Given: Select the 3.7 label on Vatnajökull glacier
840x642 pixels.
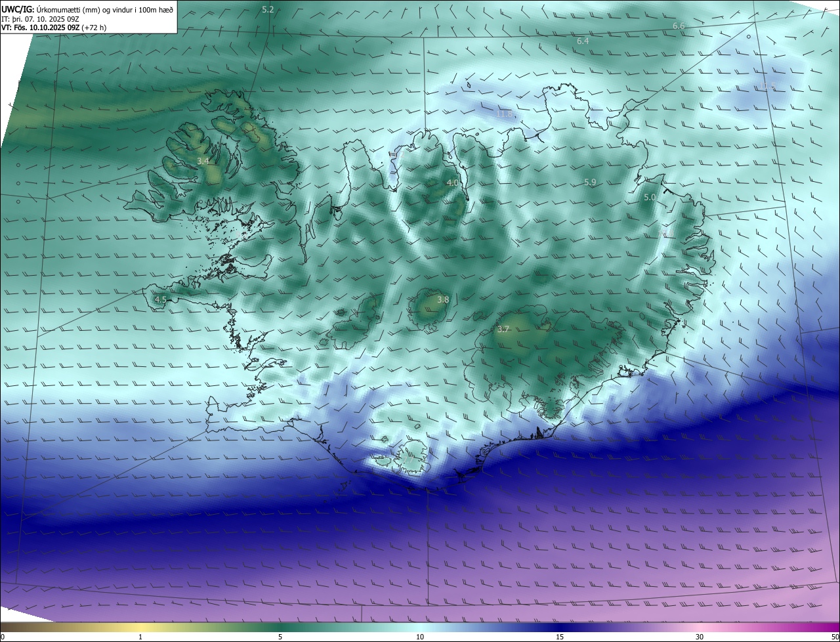Looking at the screenshot, I should 503,330.
